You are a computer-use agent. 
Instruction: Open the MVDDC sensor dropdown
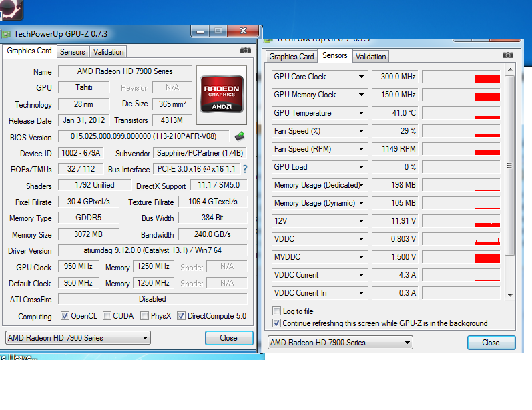click(x=362, y=257)
